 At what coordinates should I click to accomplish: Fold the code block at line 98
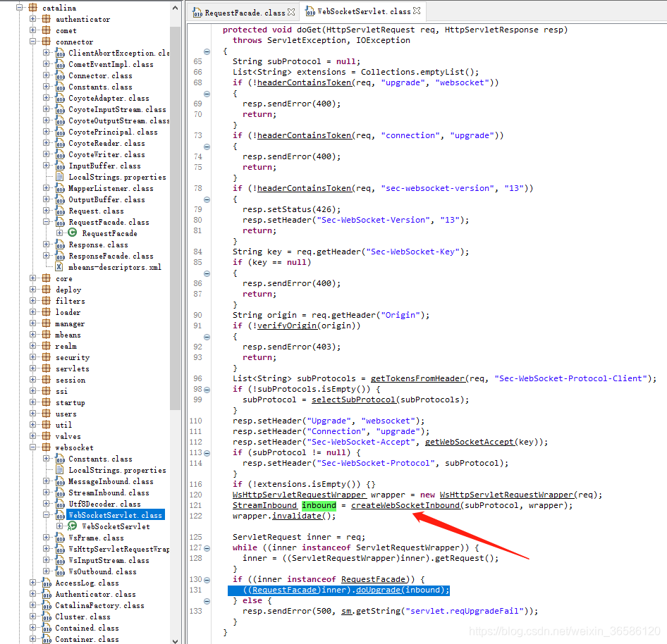coord(207,390)
